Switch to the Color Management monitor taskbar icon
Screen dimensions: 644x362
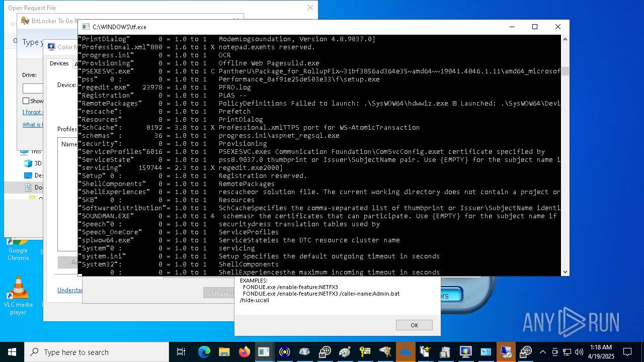[x=465, y=352]
